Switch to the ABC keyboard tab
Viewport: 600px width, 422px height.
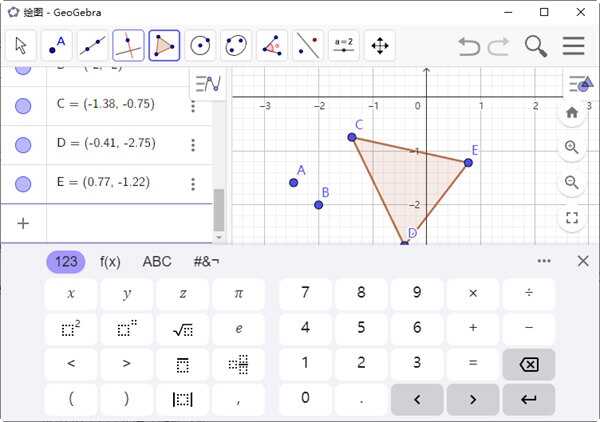[157, 262]
